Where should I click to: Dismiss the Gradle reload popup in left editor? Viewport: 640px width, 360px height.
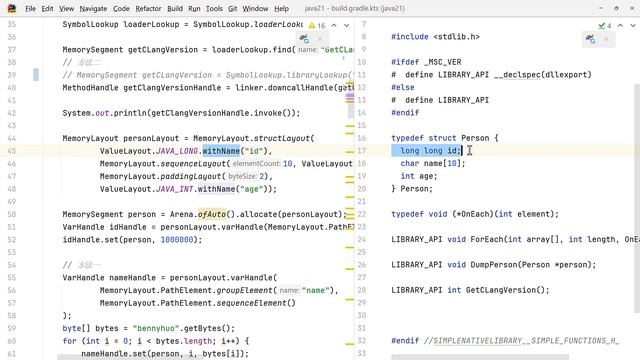click(320, 39)
